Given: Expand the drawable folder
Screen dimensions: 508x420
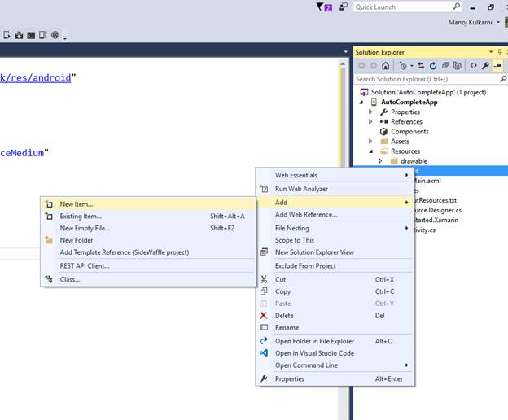Looking at the screenshot, I should click(x=380, y=161).
